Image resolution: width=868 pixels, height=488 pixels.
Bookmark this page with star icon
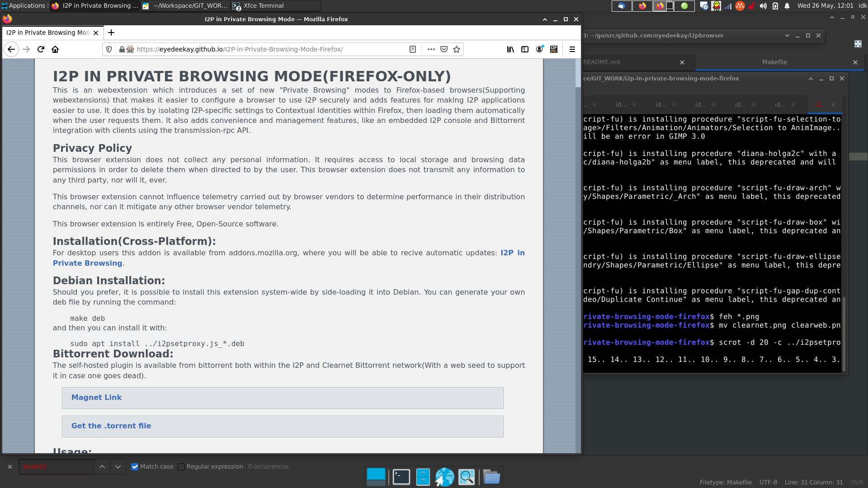coord(457,49)
